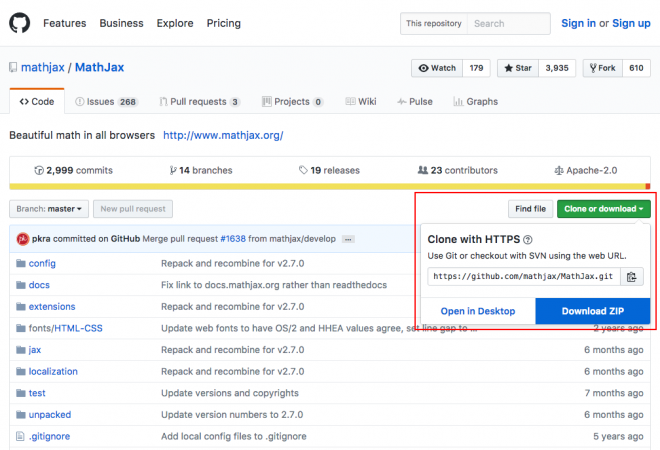Click the Download ZIP button
The image size is (660, 450).
coord(593,311)
